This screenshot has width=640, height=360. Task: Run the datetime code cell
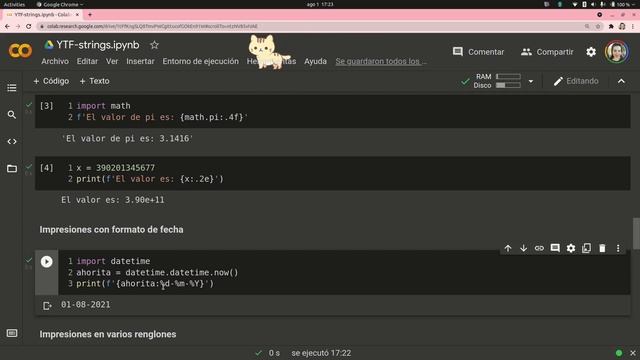tap(47, 262)
